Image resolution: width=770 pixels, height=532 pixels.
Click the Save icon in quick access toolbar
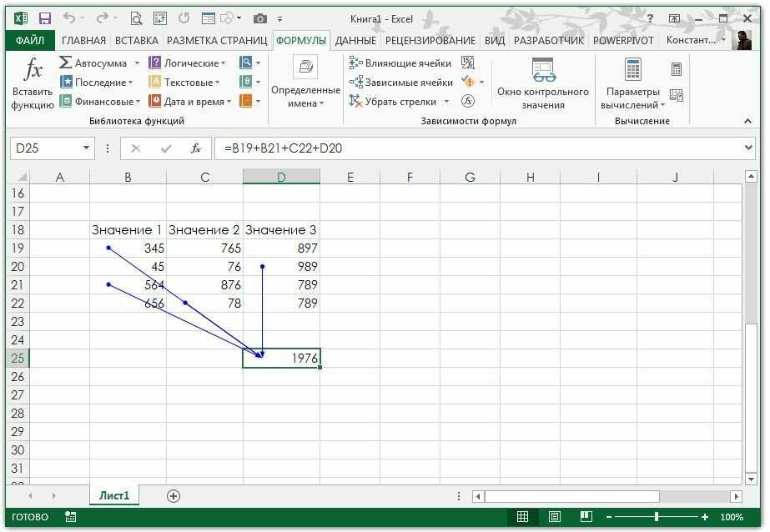tap(45, 18)
